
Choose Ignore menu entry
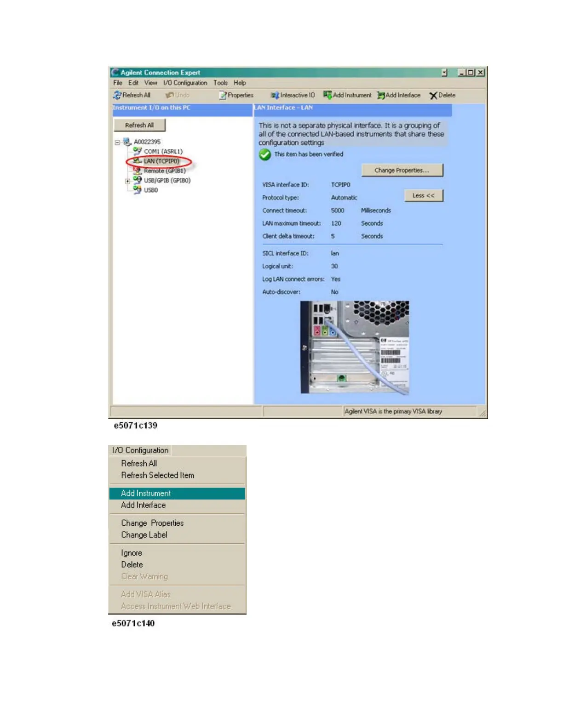coord(177,553)
